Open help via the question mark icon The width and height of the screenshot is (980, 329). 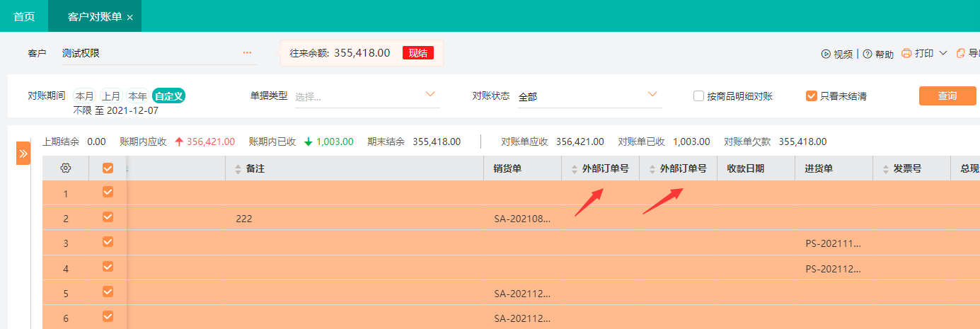[867, 54]
